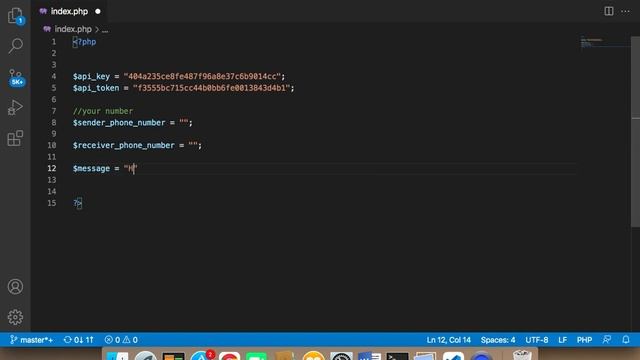Click the editor vertical scrollbar

coord(636,131)
